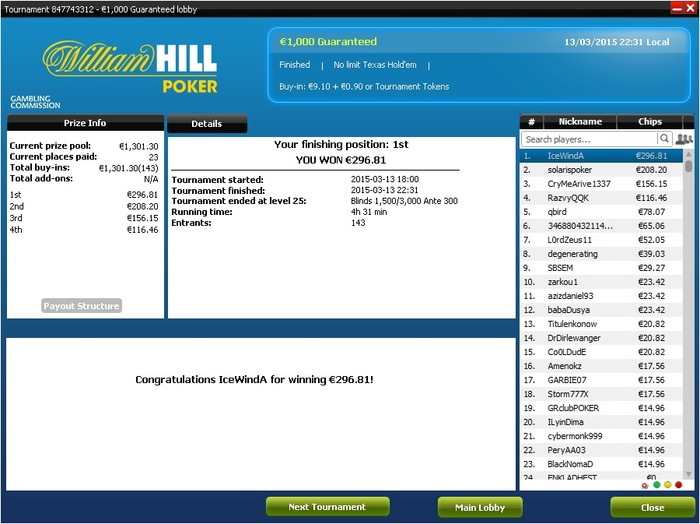Click the player list scrollbar up arrow
Screen dimensions: 700x524
(688, 154)
